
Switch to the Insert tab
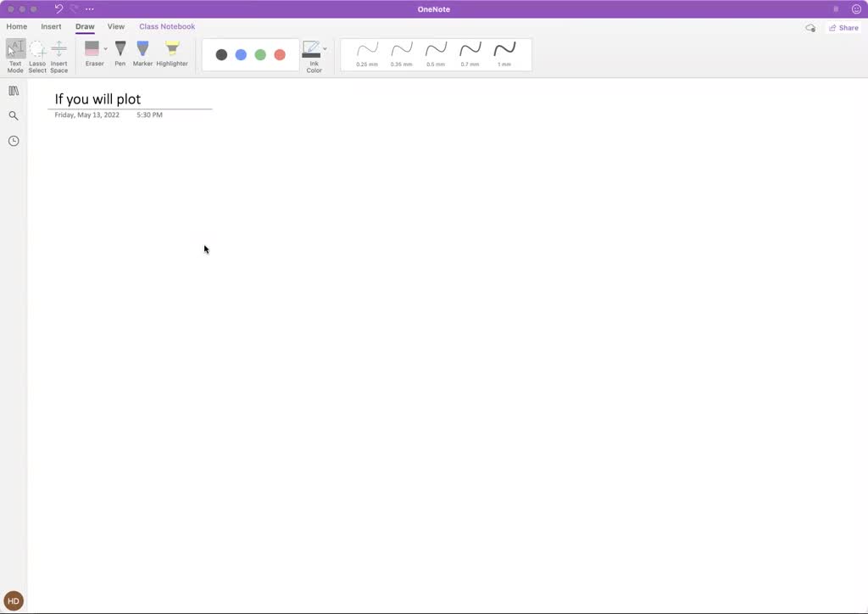point(51,27)
